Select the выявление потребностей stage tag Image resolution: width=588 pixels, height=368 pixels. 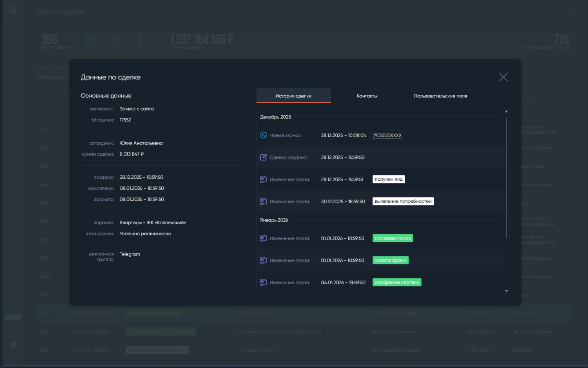click(x=403, y=202)
